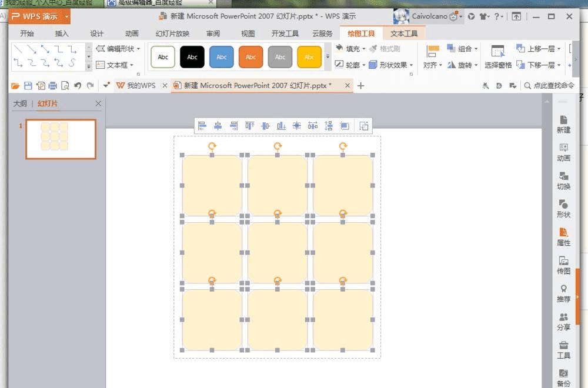Switch to the 大纲 outline pane tab

tap(20, 104)
